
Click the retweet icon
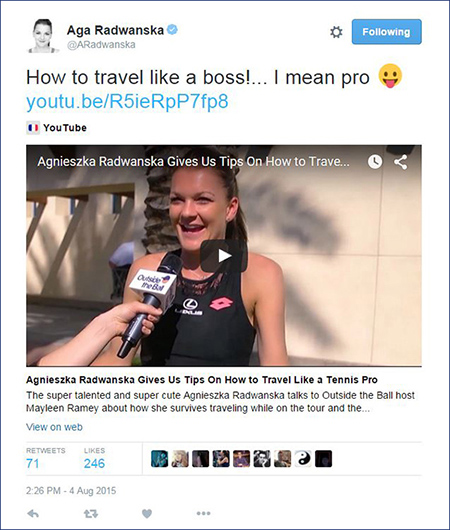point(91,514)
